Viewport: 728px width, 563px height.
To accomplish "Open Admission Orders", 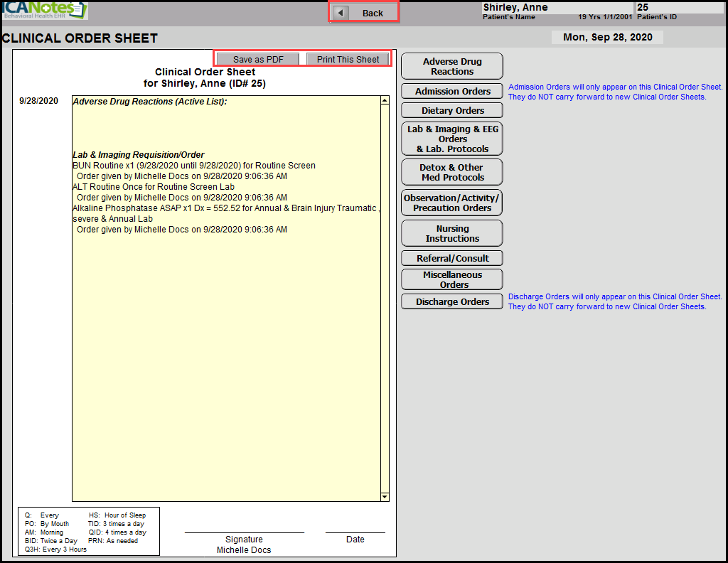I will point(451,91).
